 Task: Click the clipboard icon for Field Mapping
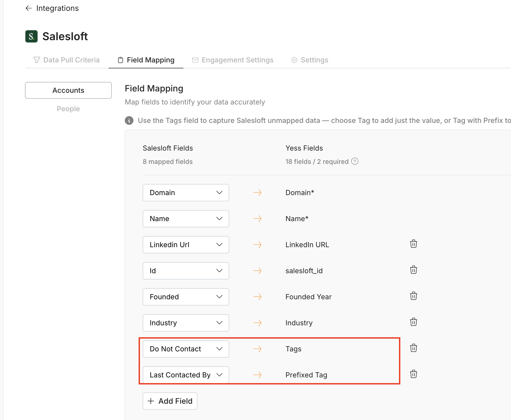pyautogui.click(x=120, y=60)
